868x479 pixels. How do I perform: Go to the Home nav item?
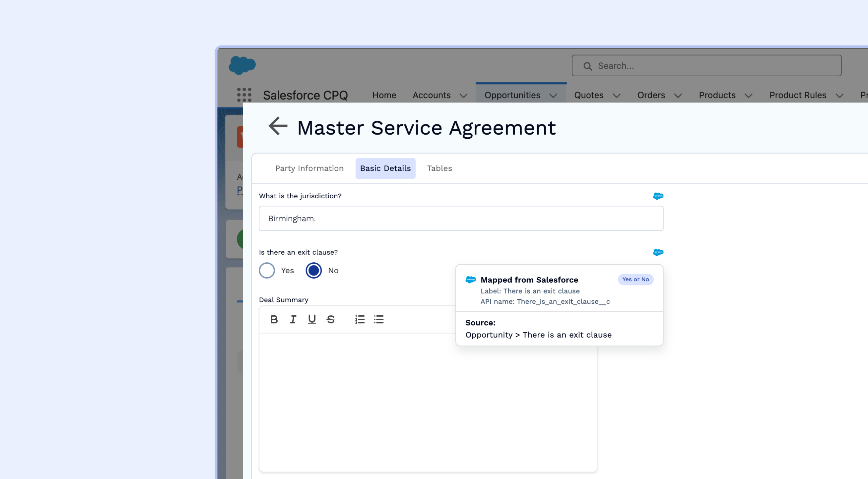[x=384, y=95]
